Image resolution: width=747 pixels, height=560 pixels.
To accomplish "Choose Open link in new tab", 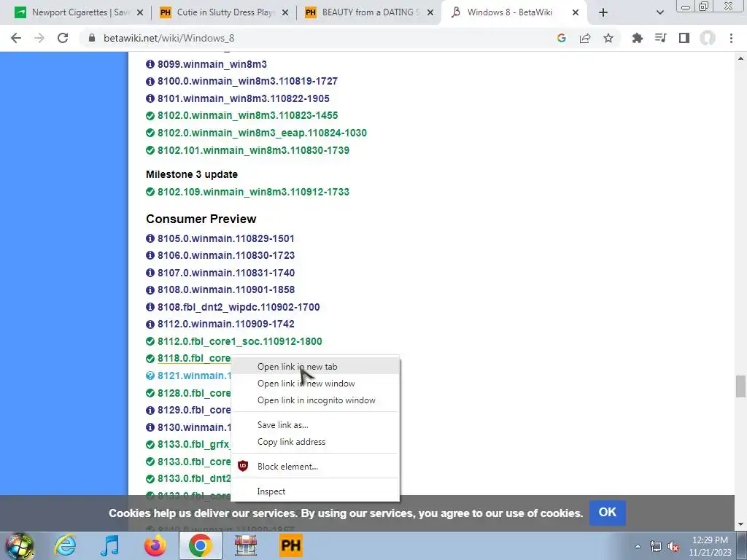I will (315, 367).
